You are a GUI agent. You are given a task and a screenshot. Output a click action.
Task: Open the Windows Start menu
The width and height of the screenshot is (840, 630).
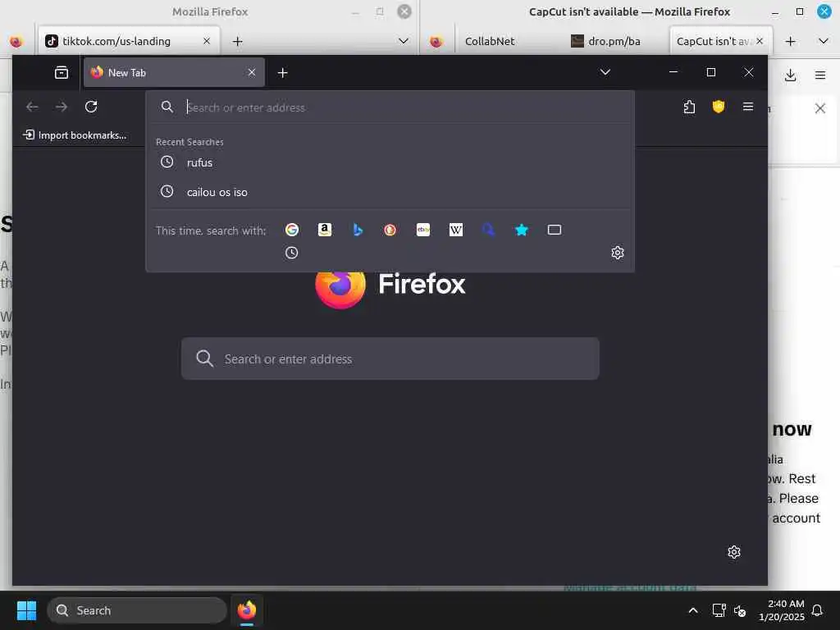coord(26,610)
